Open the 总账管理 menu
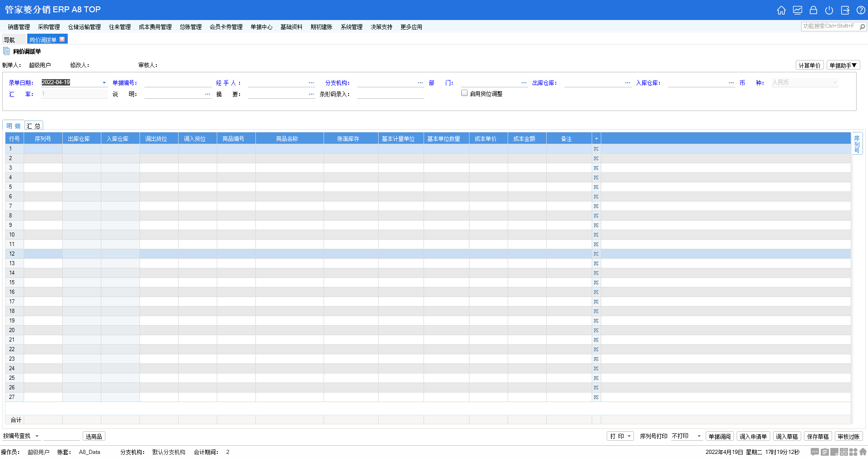The width and height of the screenshot is (868, 458). (190, 27)
